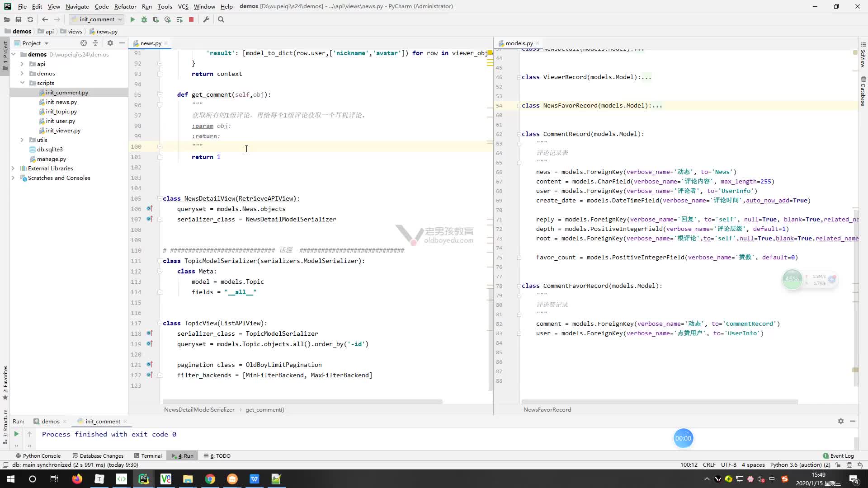Click Windows Start button
Image resolution: width=868 pixels, height=488 pixels.
point(11,479)
